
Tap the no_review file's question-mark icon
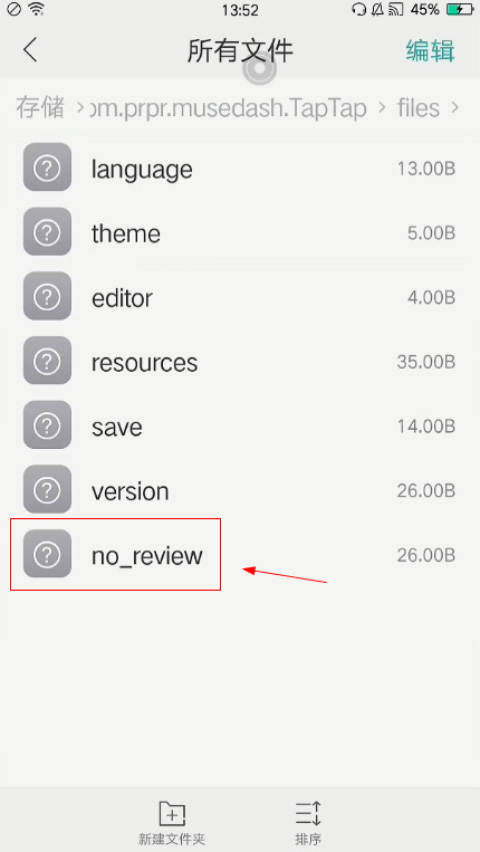tap(47, 554)
